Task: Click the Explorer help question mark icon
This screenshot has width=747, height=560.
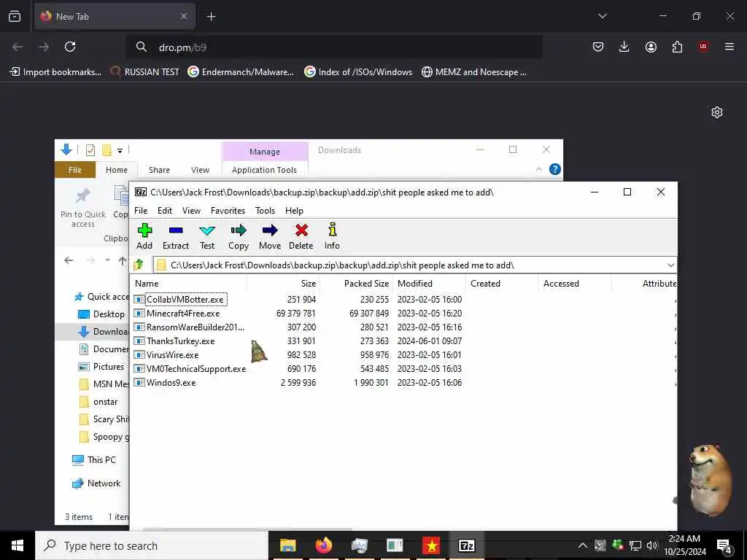Action: [x=554, y=169]
